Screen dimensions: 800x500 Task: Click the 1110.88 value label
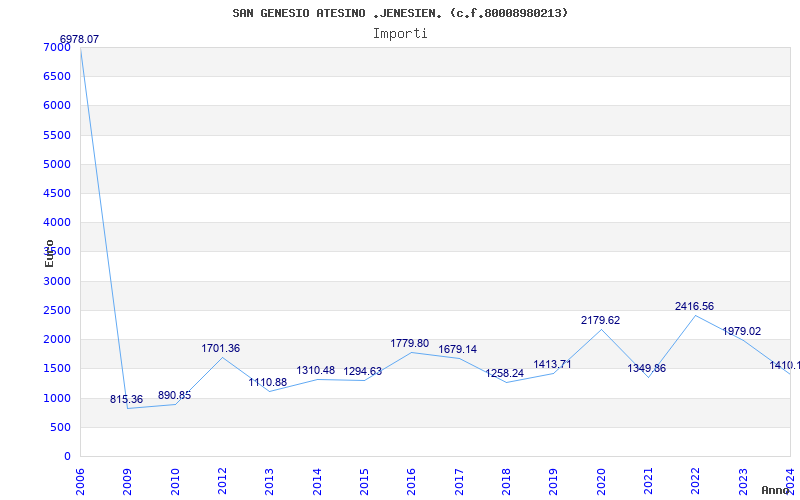(268, 382)
